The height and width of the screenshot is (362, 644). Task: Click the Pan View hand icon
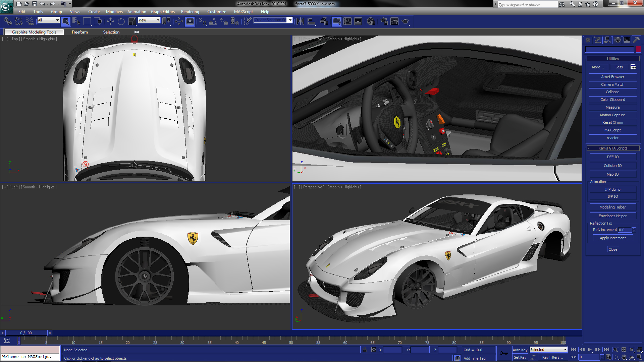[x=624, y=357]
